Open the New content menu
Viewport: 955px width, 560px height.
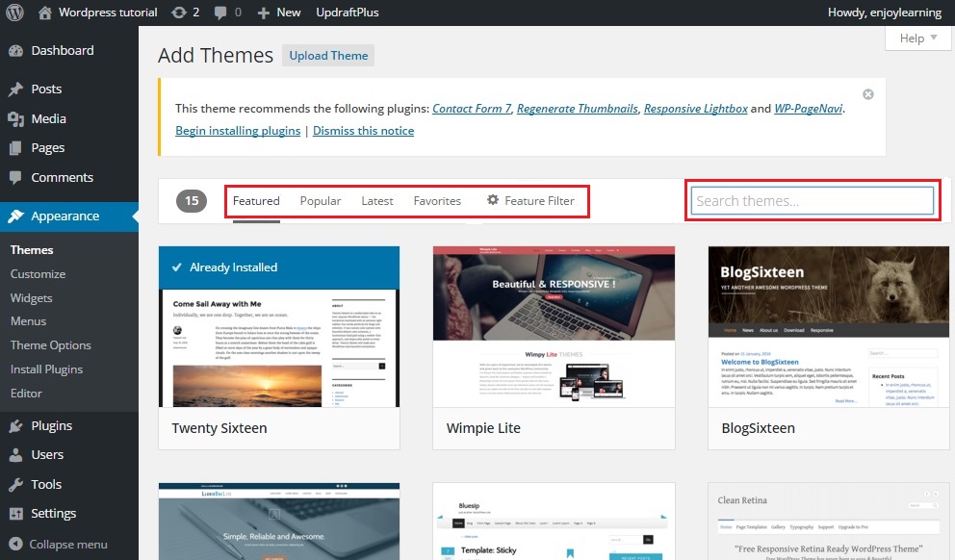tap(279, 13)
